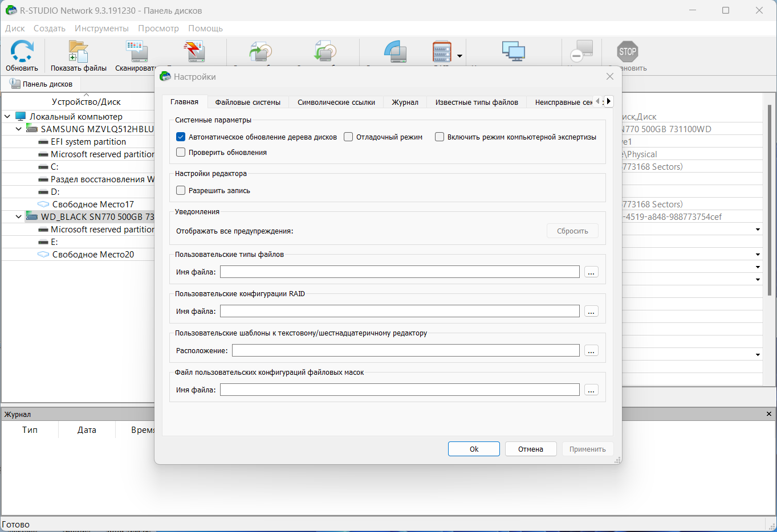Open the properties dropdown arrow in last row
The image size is (777, 532).
pyautogui.click(x=758, y=355)
